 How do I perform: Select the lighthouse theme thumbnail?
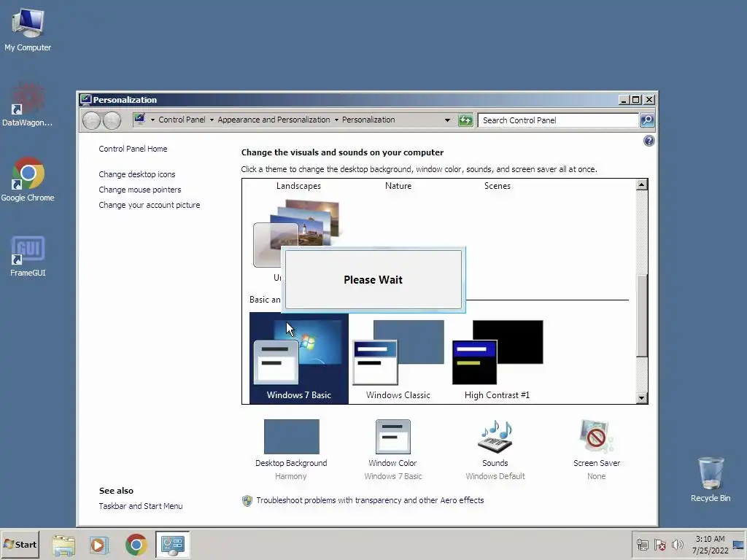297,233
